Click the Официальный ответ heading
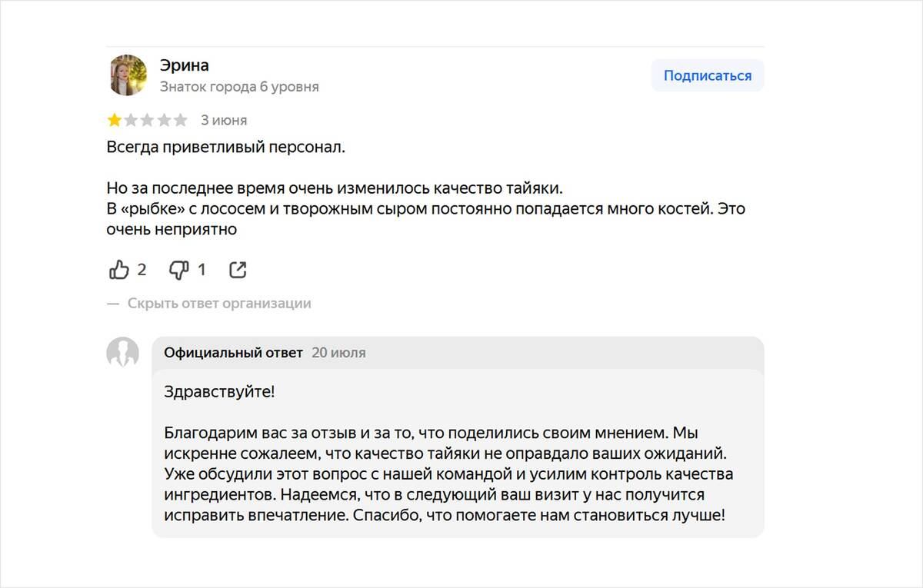 coord(232,352)
